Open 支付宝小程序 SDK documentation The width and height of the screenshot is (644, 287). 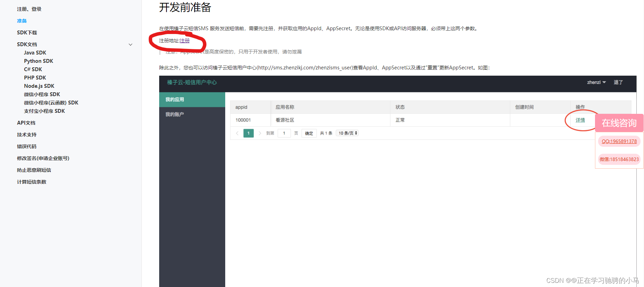click(44, 111)
